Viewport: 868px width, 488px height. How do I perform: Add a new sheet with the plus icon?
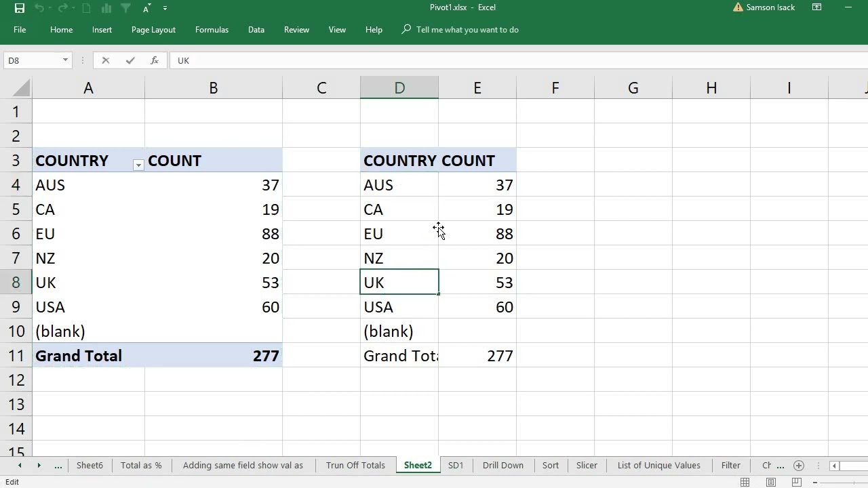point(799,466)
